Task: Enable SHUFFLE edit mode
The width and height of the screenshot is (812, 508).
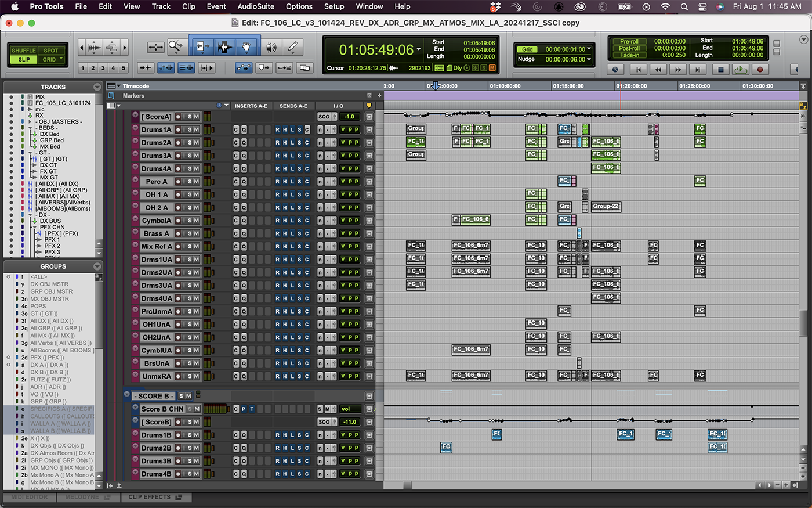Action: click(x=24, y=51)
